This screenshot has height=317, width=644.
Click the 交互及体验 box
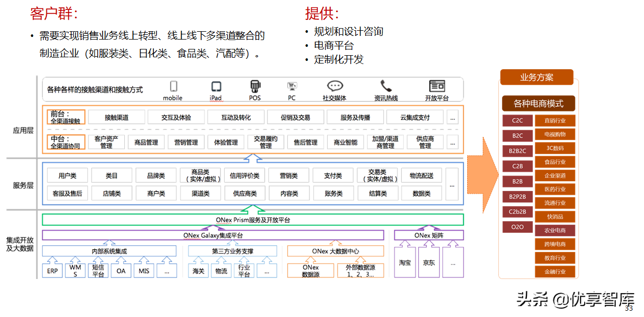click(x=176, y=117)
